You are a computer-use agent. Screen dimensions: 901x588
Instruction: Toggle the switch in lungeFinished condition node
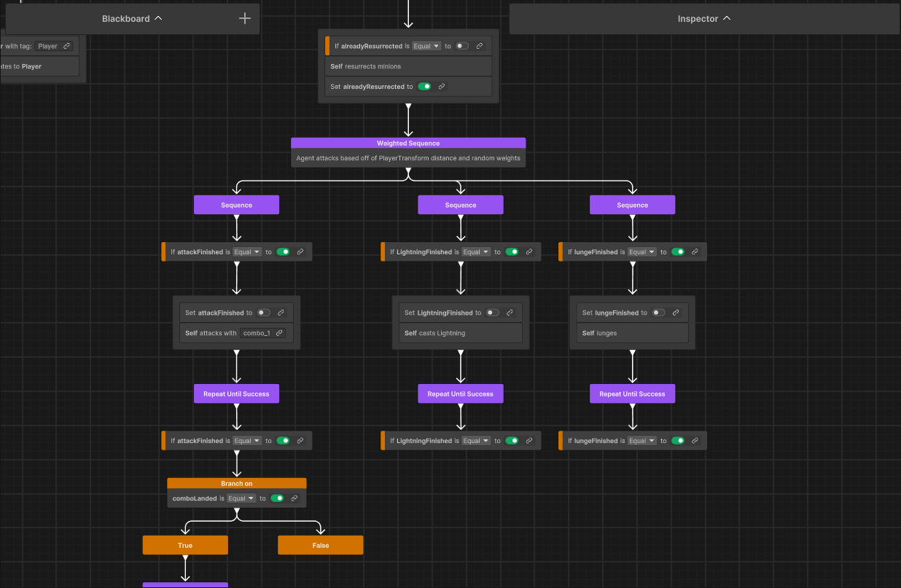[679, 251]
